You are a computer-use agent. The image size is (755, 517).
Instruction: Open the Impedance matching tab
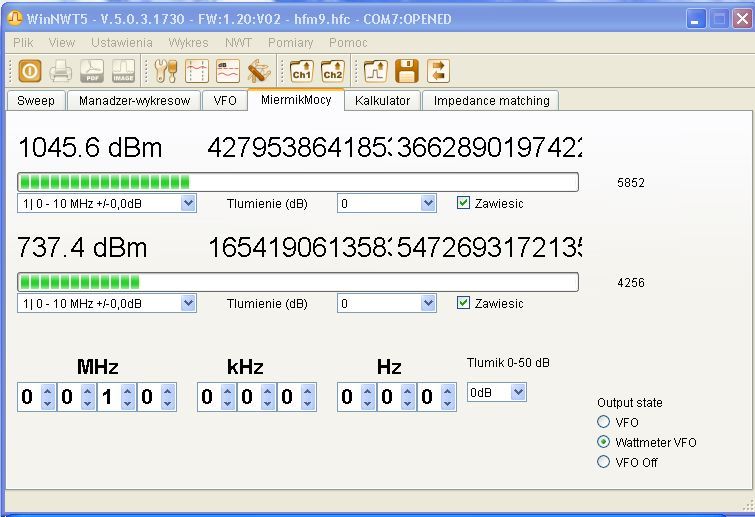pyautogui.click(x=490, y=101)
